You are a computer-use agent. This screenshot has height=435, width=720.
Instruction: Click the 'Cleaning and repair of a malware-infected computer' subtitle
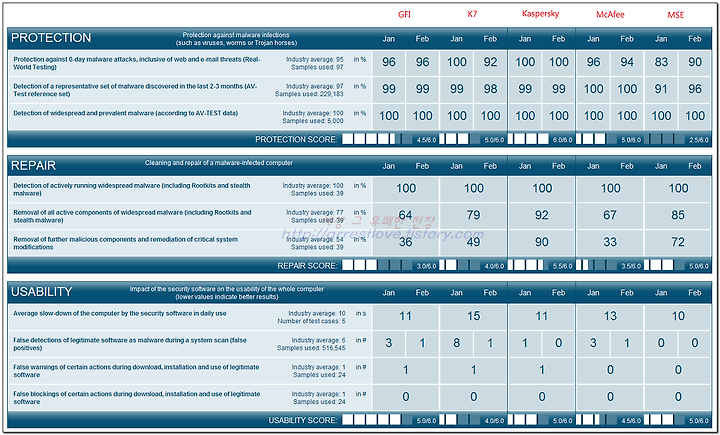(219, 163)
